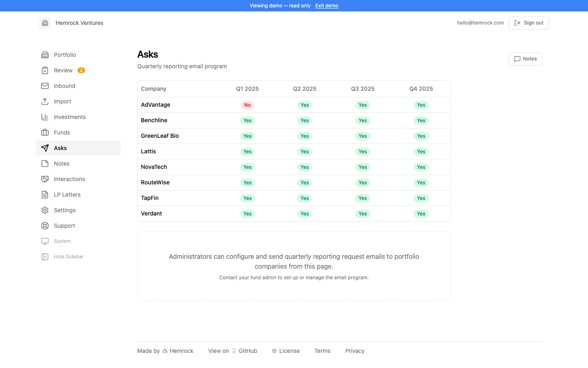This screenshot has width=588, height=368.
Task: Open the Investments page
Action: coord(78,117)
